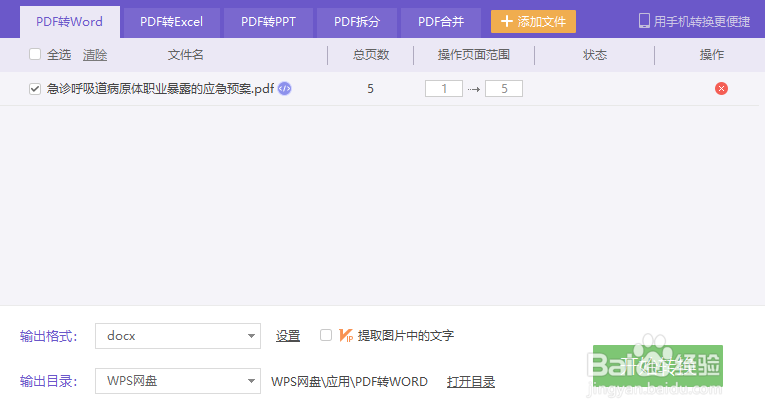Select the 急诊呼吸道病原体职业暴露的应急预案.pdf filename
Viewport: 765px width, 416px height.
click(x=161, y=89)
